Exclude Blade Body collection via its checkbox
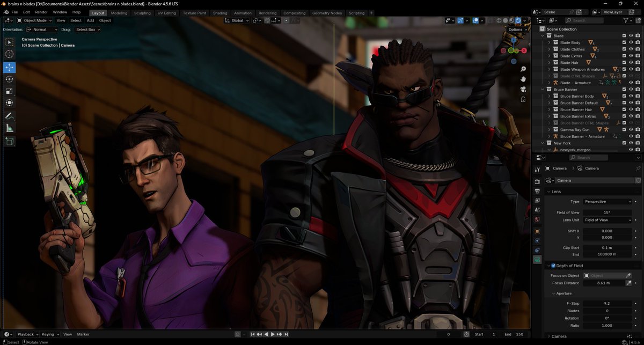Image resolution: width=644 pixels, height=345 pixels. (624, 42)
